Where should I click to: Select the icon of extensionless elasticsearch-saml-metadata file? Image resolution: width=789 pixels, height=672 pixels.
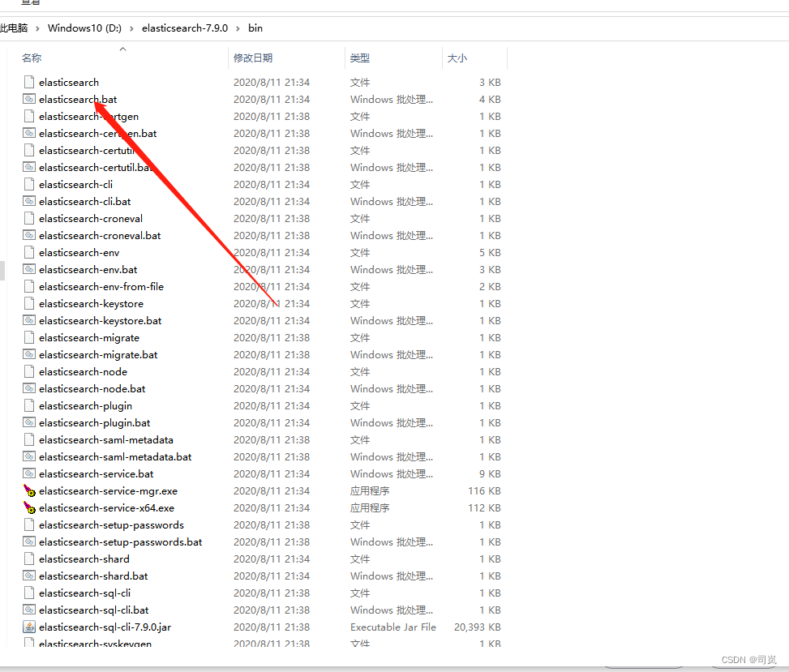pyautogui.click(x=29, y=439)
